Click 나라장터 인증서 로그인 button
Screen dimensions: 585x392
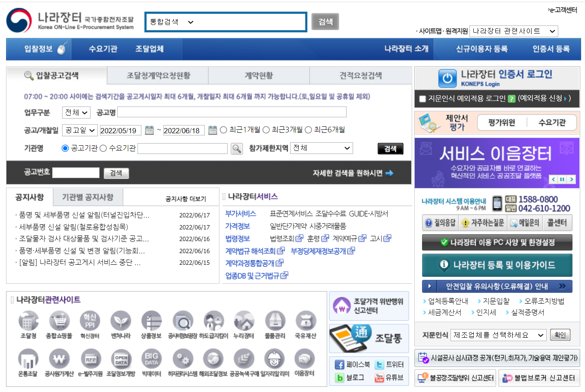point(497,78)
